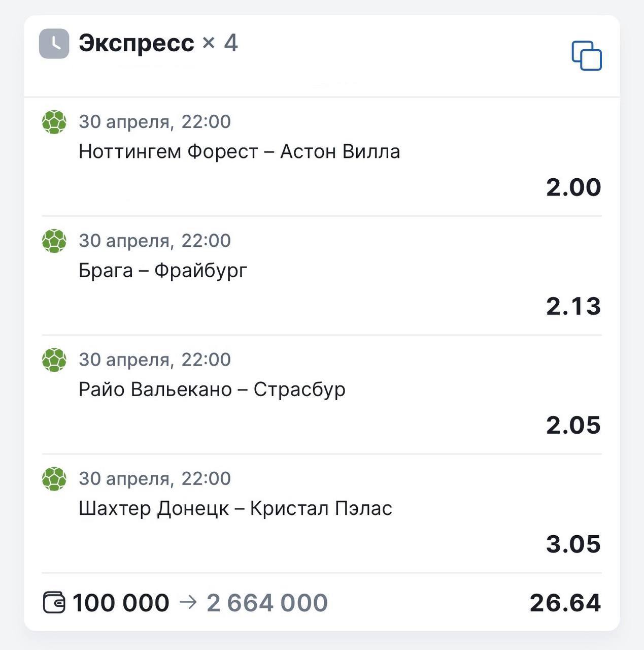Click the football icon beside Райо Вальекано match

click(x=54, y=360)
